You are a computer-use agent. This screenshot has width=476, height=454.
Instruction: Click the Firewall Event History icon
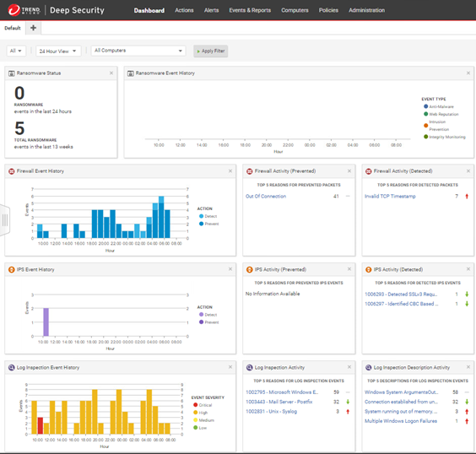click(12, 171)
